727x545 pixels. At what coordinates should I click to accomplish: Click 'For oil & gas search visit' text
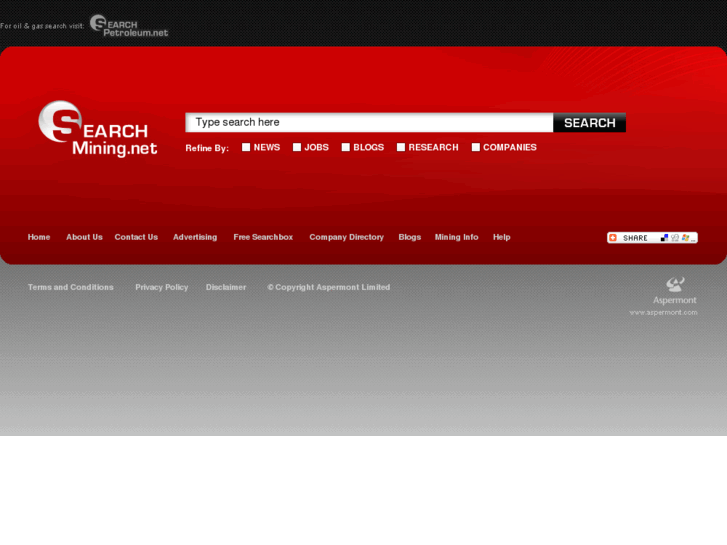(42, 26)
